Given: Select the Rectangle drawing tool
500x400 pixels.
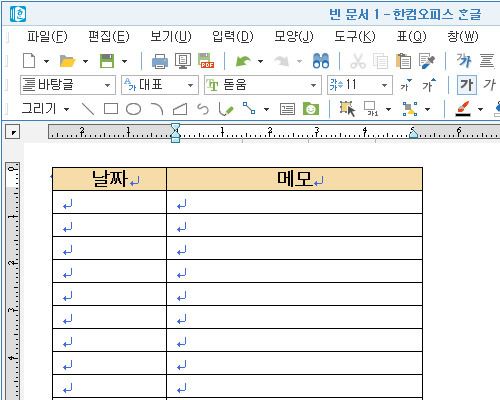Looking at the screenshot, I should pos(111,109).
